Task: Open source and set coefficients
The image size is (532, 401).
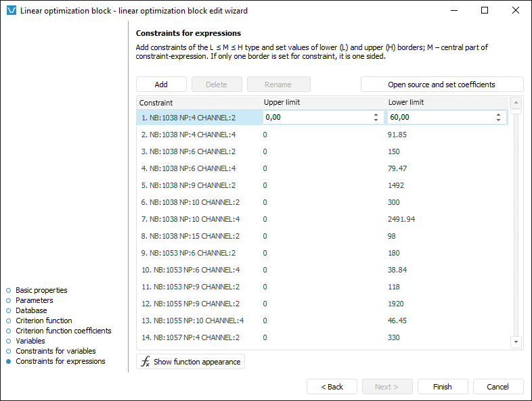Action: pyautogui.click(x=441, y=85)
